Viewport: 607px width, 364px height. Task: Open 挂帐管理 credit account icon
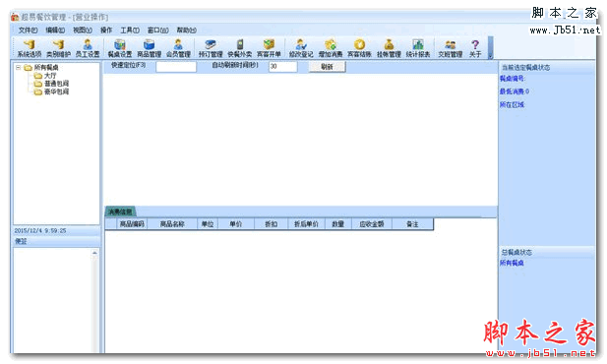389,48
